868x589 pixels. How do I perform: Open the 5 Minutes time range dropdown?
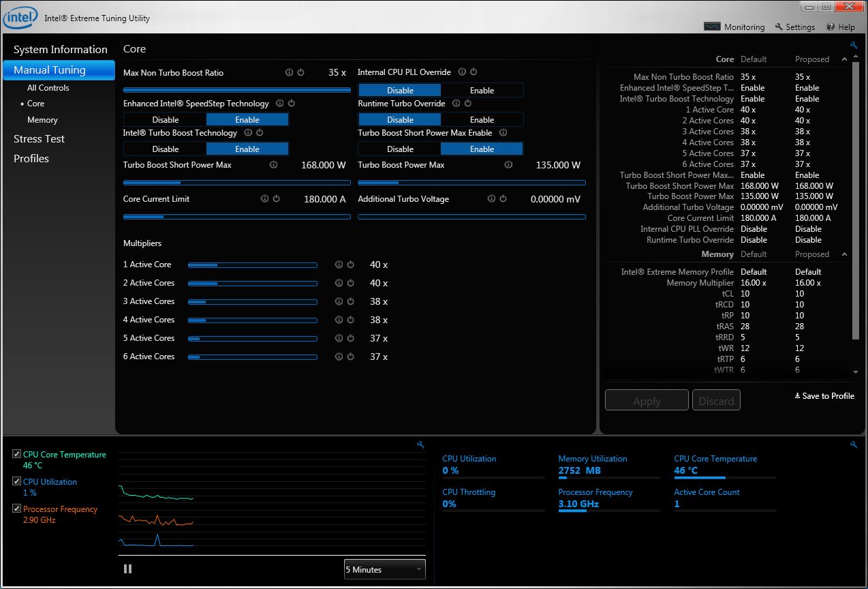click(384, 569)
